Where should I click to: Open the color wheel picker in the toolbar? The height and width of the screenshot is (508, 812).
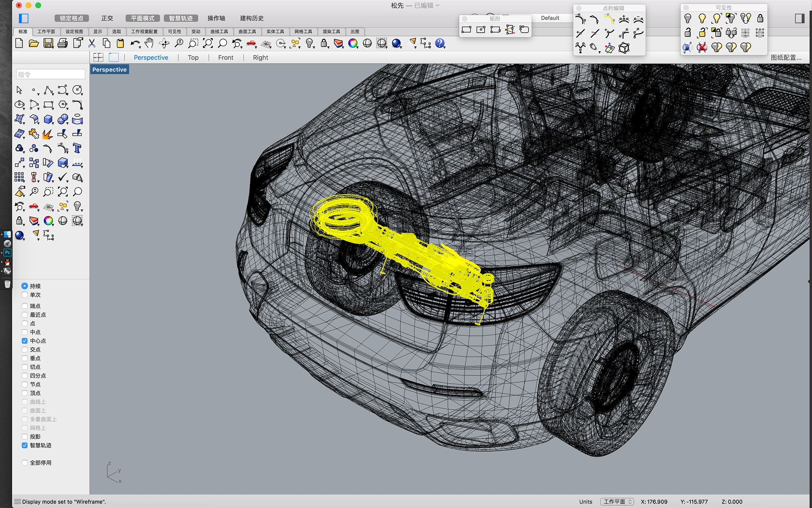click(354, 43)
